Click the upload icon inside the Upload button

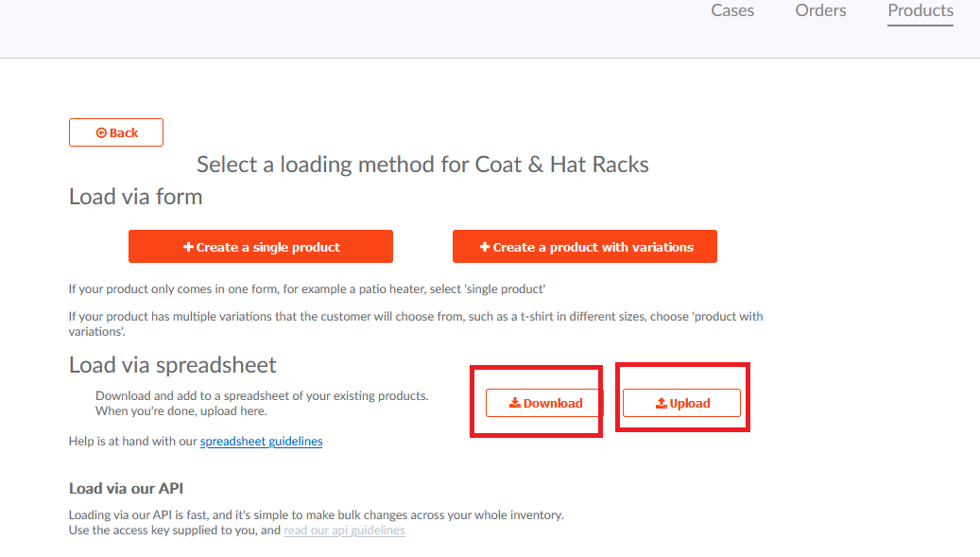pyautogui.click(x=662, y=403)
